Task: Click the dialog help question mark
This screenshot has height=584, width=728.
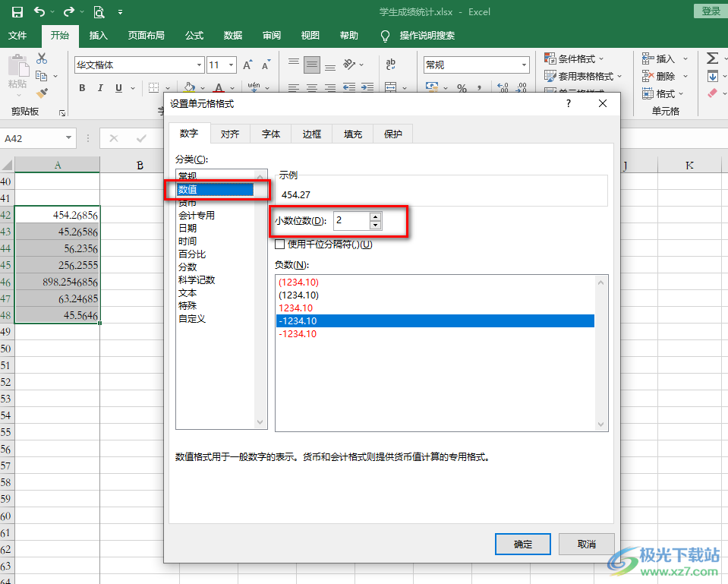Action: [x=569, y=103]
